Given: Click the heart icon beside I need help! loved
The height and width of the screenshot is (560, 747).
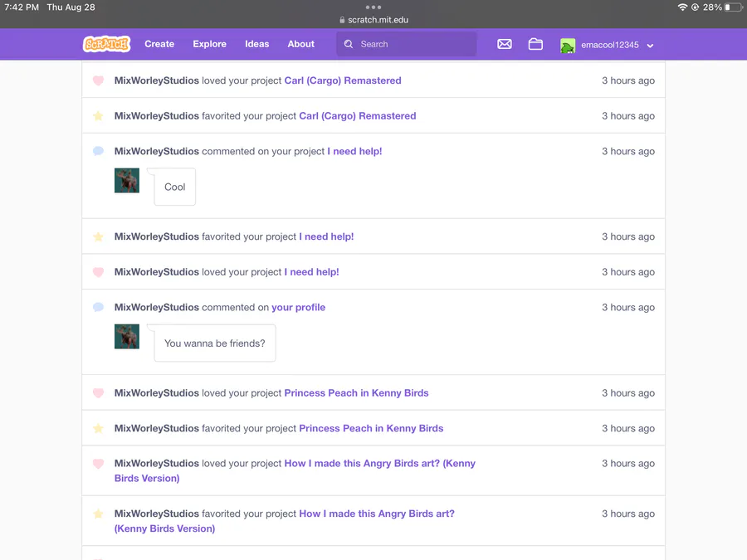Looking at the screenshot, I should [x=98, y=272].
